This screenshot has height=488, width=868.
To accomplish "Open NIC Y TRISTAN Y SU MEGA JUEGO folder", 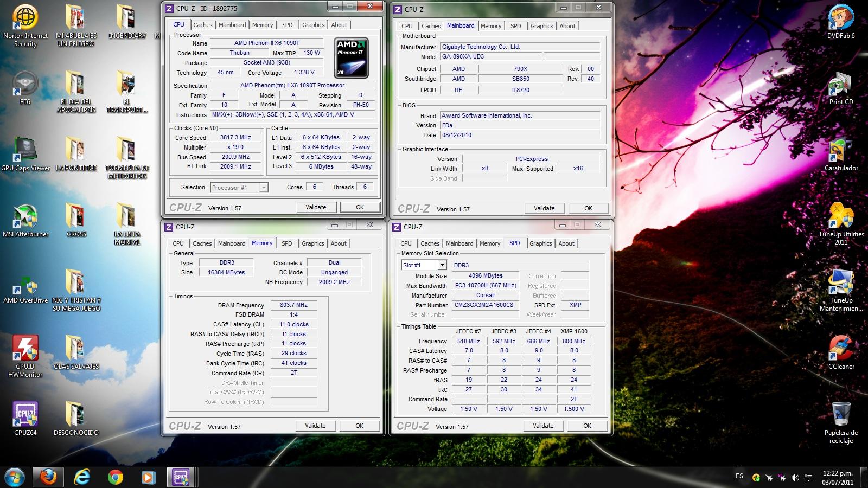I will point(76,291).
